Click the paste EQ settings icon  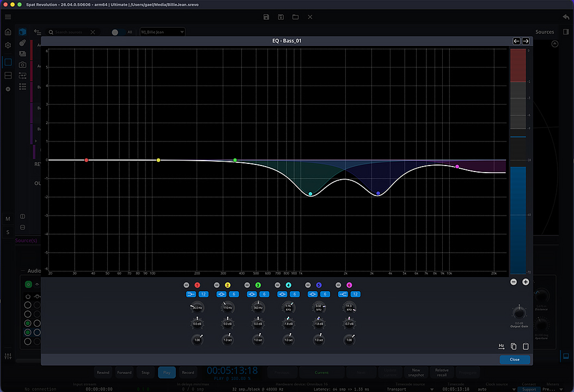[x=526, y=346]
